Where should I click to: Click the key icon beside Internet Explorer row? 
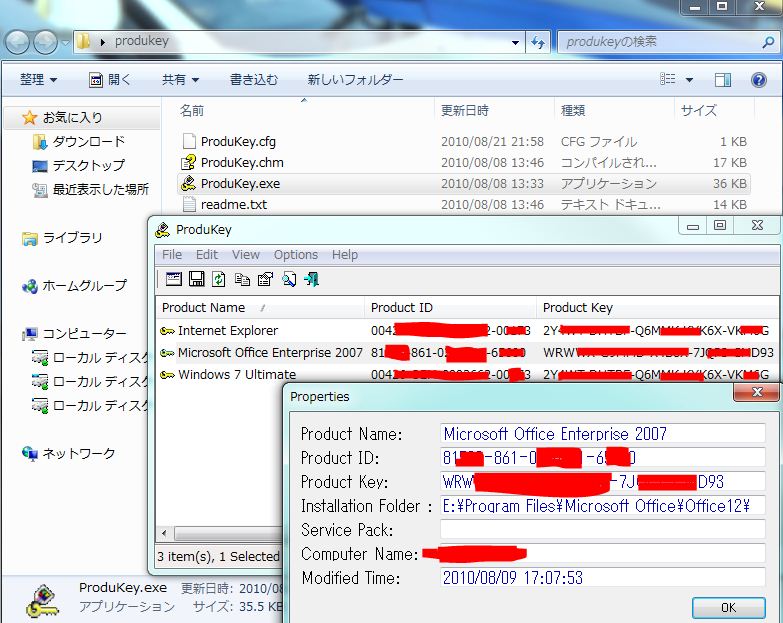coord(167,330)
